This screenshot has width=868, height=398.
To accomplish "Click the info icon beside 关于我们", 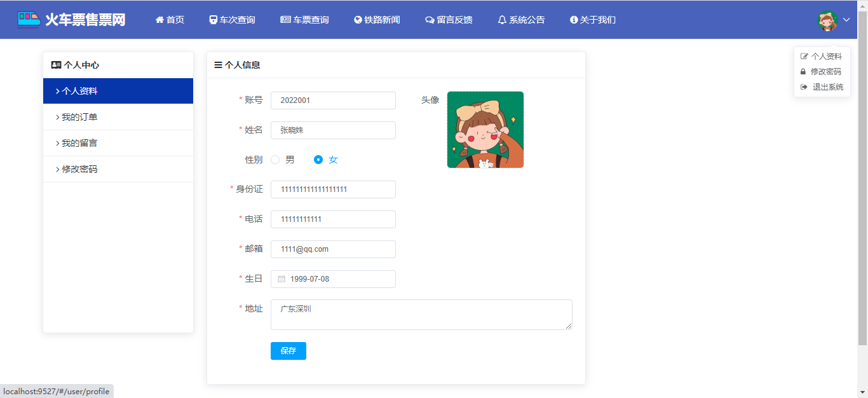I will pos(574,20).
